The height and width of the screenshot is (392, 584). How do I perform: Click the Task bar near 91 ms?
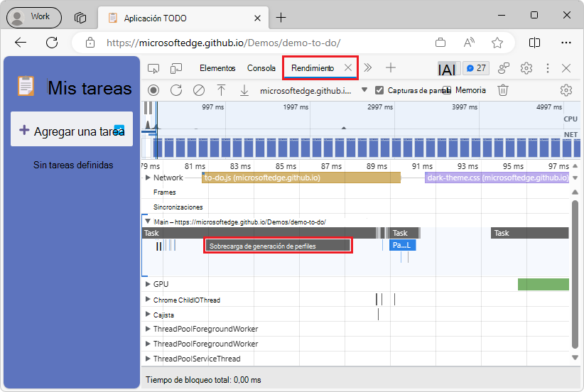coord(404,233)
